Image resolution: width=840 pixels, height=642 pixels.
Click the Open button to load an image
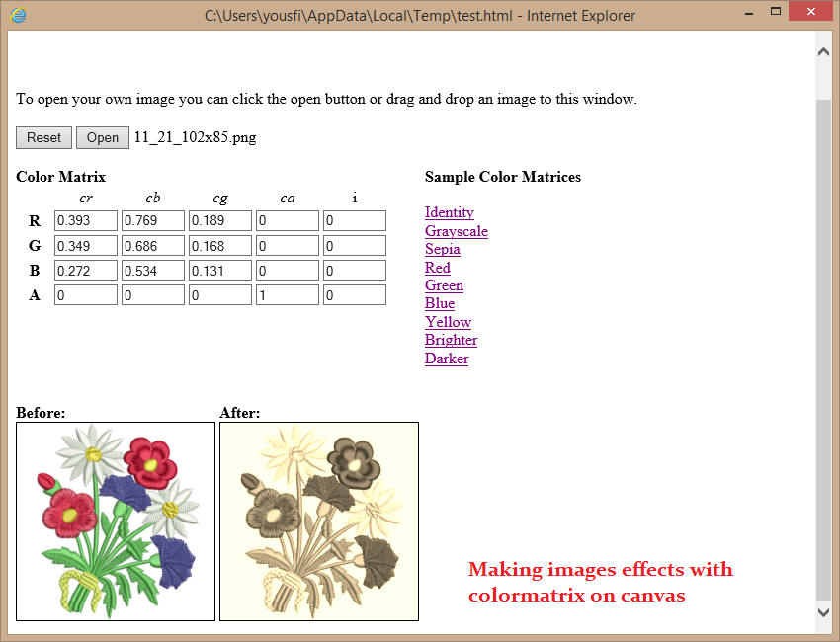coord(102,137)
